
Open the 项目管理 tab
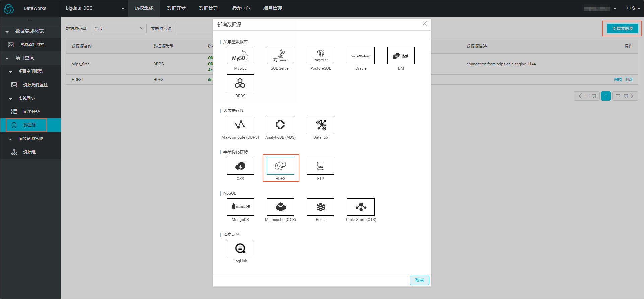[273, 8]
